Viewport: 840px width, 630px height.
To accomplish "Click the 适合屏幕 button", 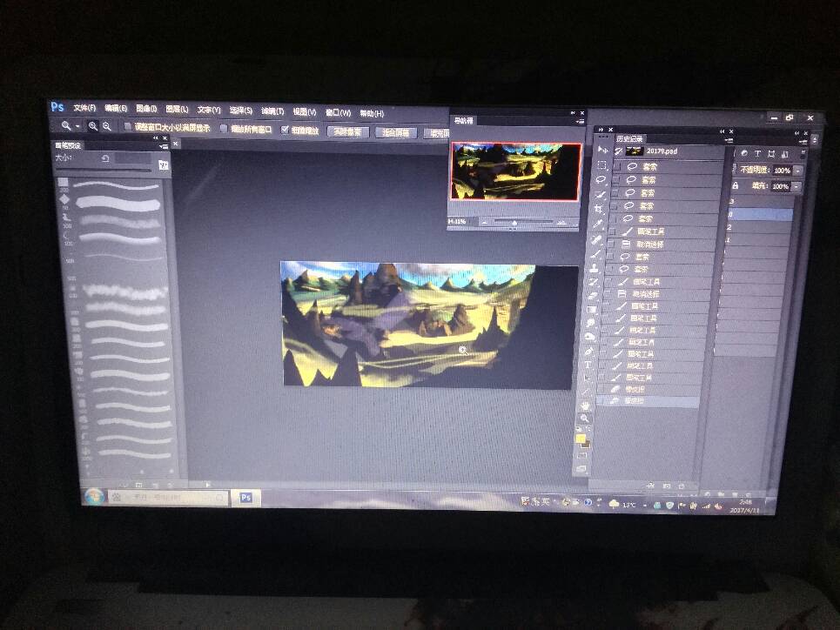I will click(395, 133).
